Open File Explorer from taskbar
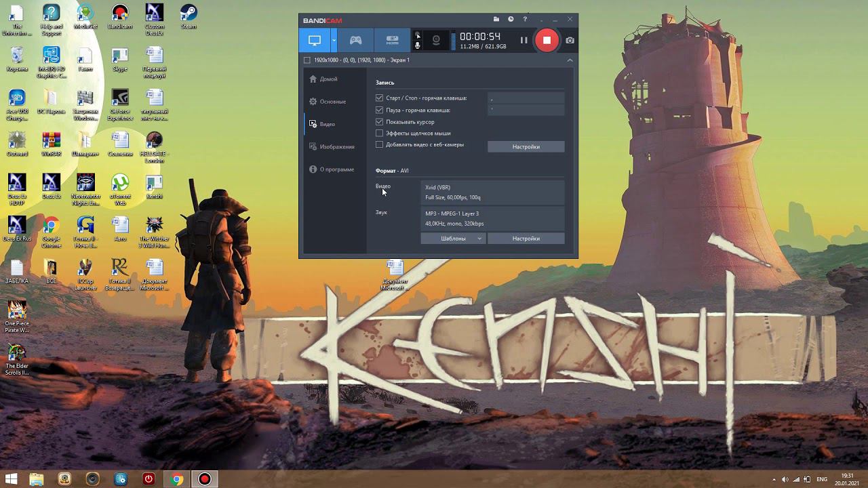 coord(36,479)
